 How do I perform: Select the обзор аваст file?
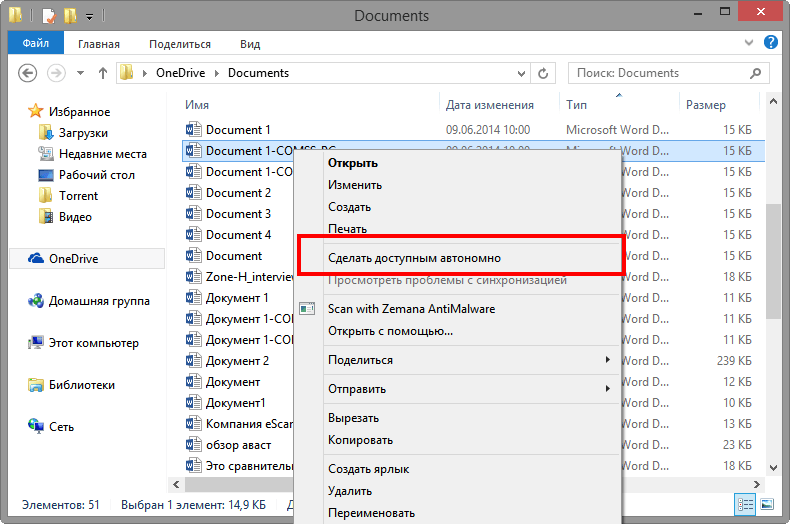(x=238, y=445)
